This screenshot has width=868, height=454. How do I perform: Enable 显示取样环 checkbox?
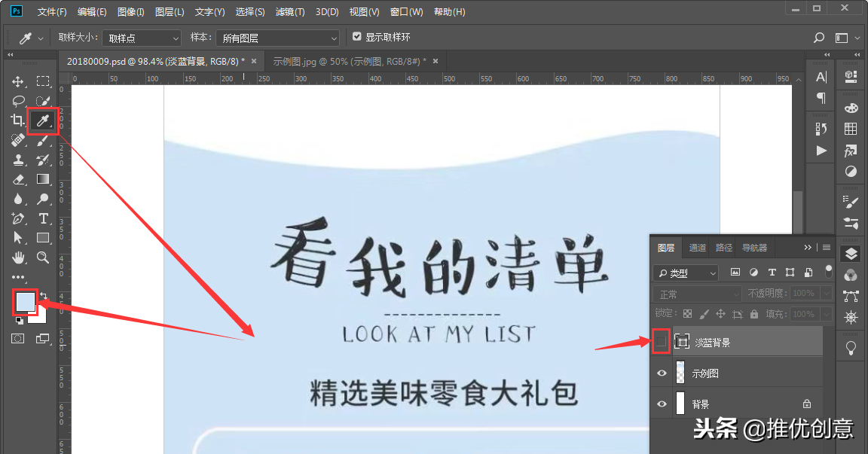click(x=357, y=36)
